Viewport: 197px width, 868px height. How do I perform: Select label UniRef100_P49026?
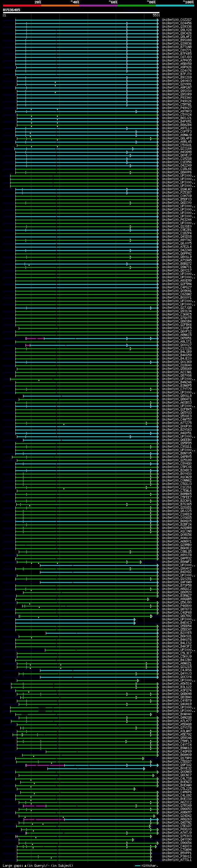(177, 101)
